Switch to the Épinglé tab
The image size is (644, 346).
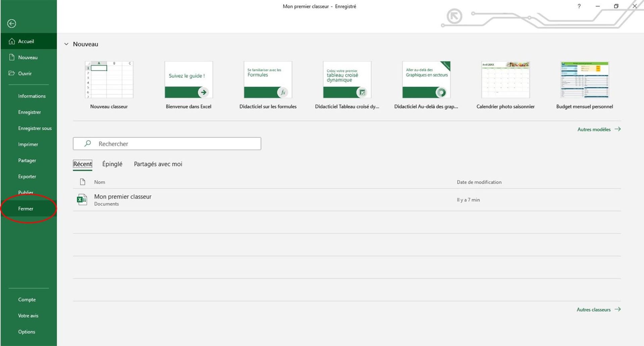[x=112, y=164]
